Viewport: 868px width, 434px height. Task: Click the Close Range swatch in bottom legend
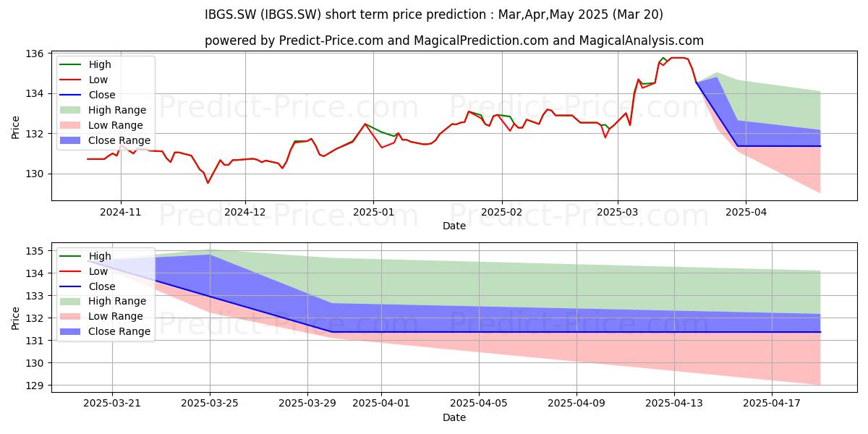coord(72,332)
